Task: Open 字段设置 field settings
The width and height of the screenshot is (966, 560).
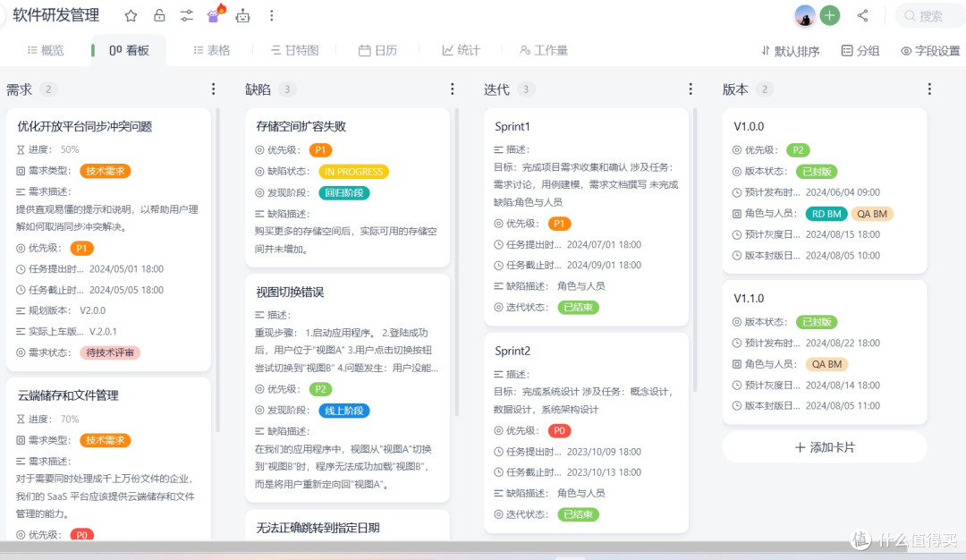Action: pos(930,51)
